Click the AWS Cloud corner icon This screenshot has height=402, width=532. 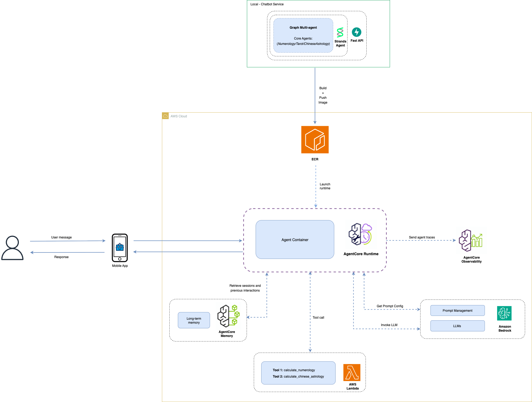click(165, 116)
